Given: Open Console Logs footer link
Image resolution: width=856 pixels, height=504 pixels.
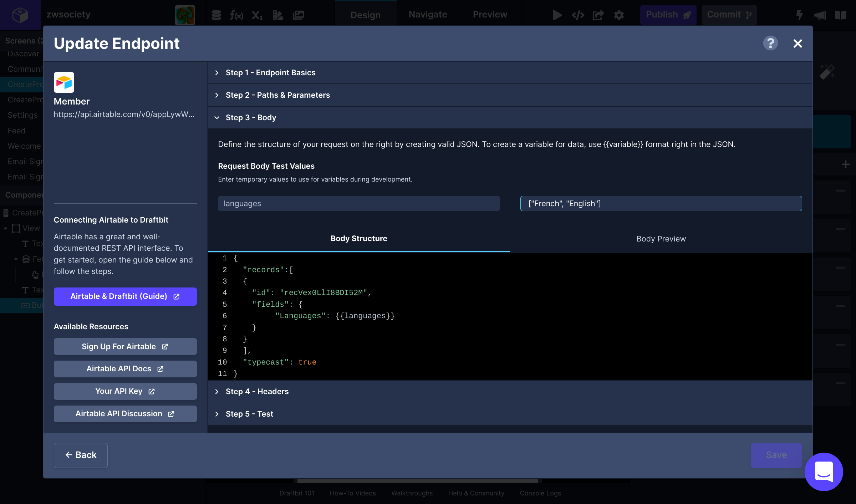Looking at the screenshot, I should tap(540, 493).
